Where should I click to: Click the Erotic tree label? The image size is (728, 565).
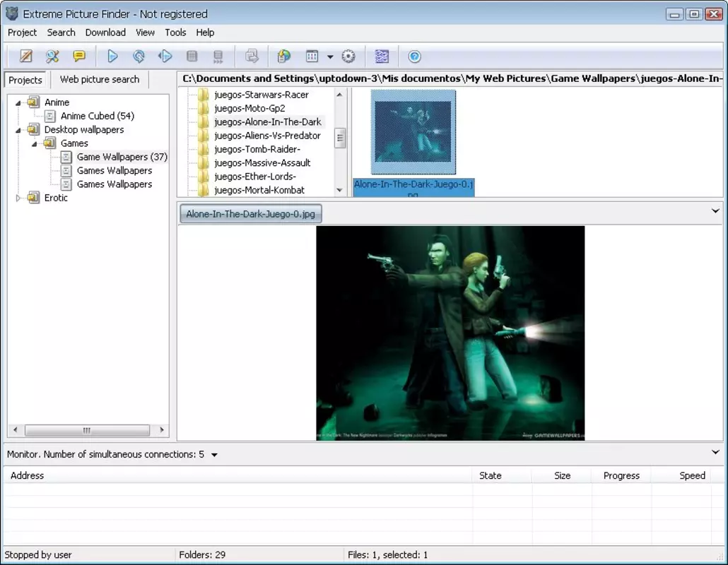[x=56, y=198]
